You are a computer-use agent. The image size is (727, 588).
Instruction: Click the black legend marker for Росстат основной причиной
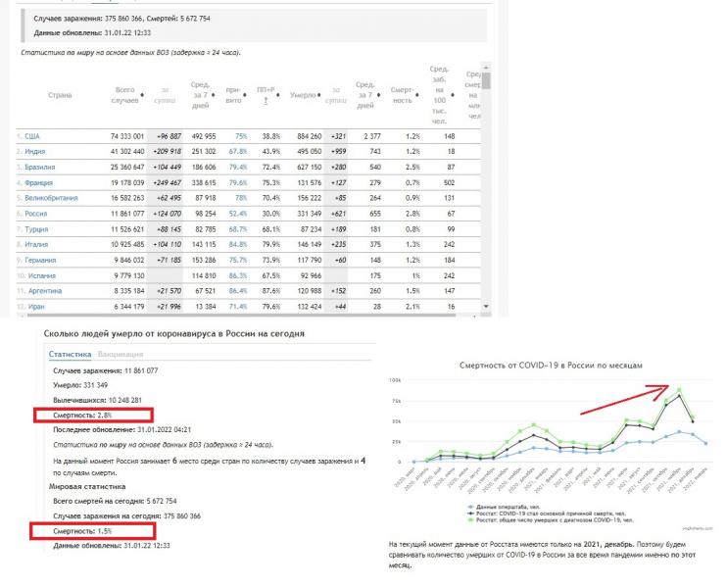471,514
